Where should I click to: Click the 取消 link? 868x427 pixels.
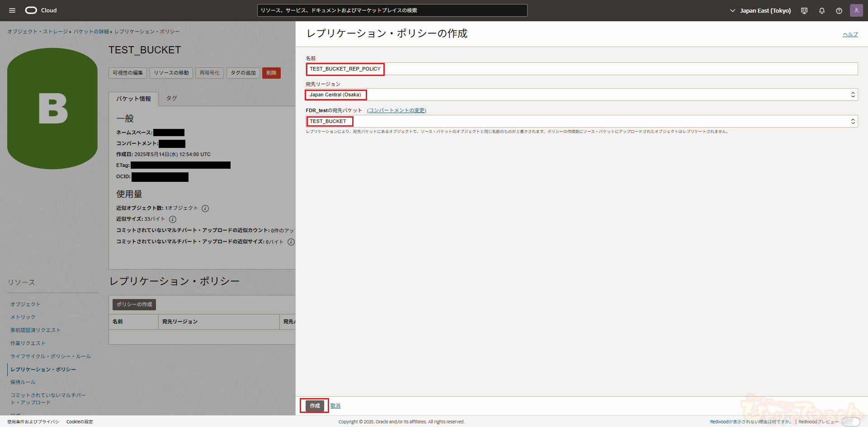[335, 406]
